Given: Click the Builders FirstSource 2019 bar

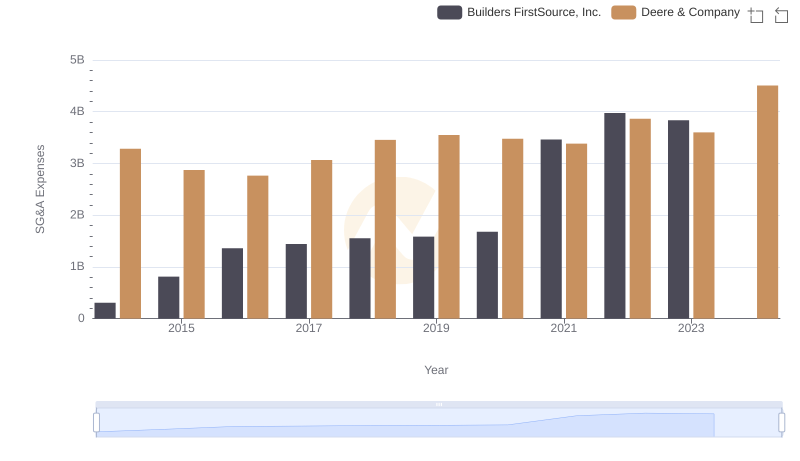Looking at the screenshot, I should point(423,277).
